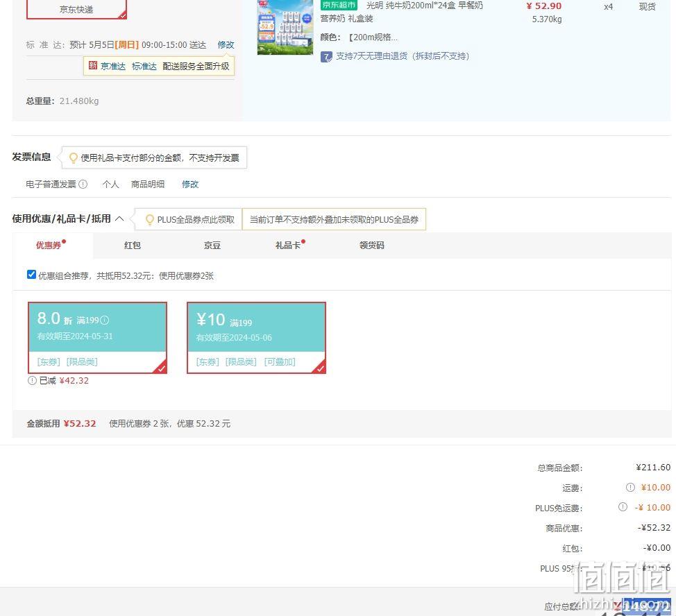Viewport: 676px width, 616px height.
Task: Click the 总商品金额 ¥211.60 value
Action: 653,468
